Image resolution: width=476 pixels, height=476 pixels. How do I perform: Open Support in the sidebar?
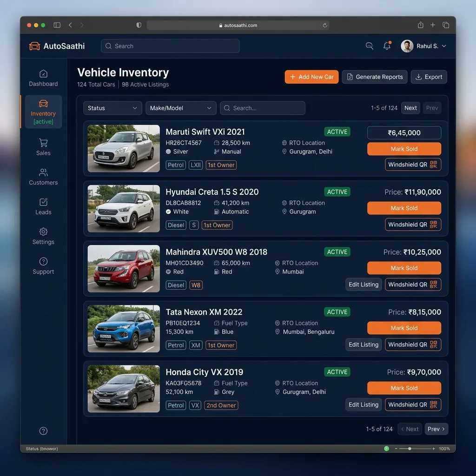pyautogui.click(x=43, y=266)
